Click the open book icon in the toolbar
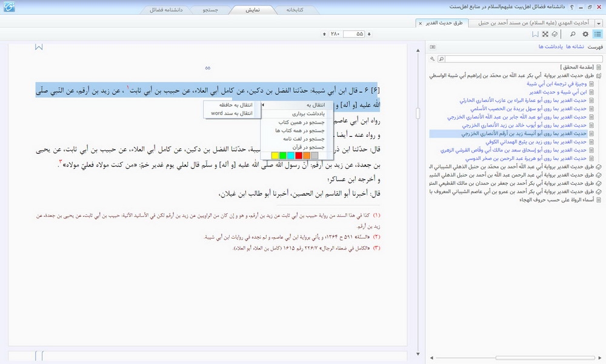This screenshot has height=364, width=606. [554, 34]
